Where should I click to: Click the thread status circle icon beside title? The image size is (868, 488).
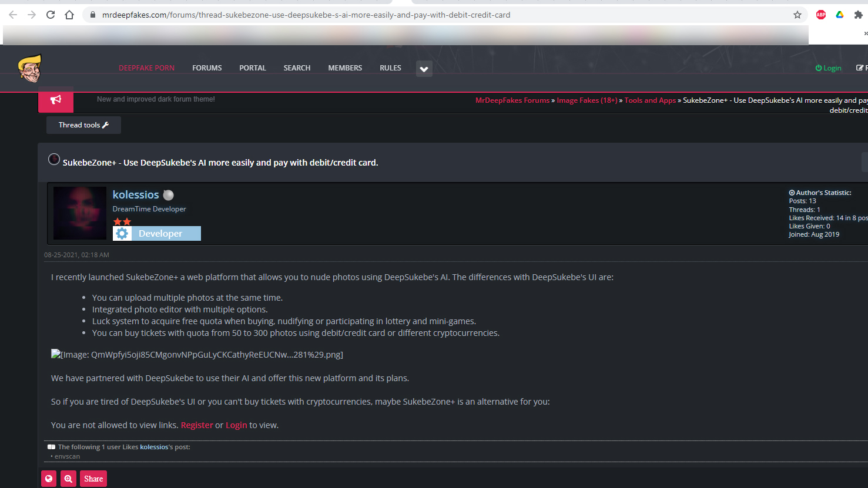click(54, 159)
